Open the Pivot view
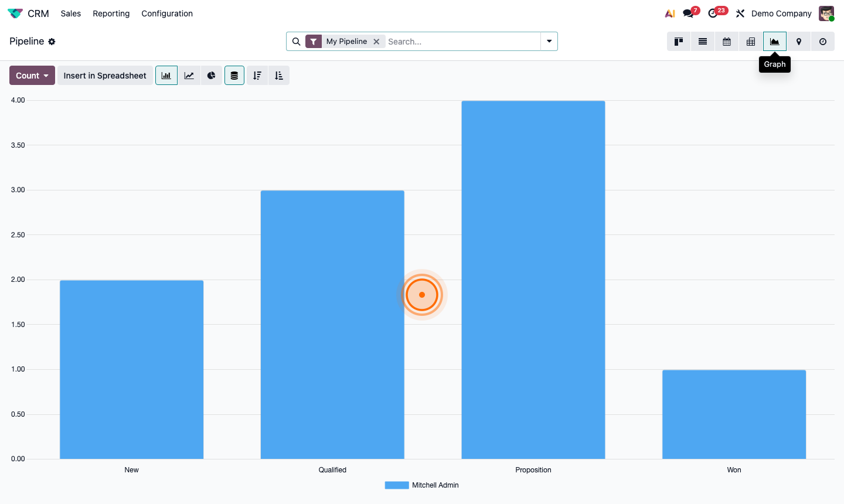 pos(751,41)
